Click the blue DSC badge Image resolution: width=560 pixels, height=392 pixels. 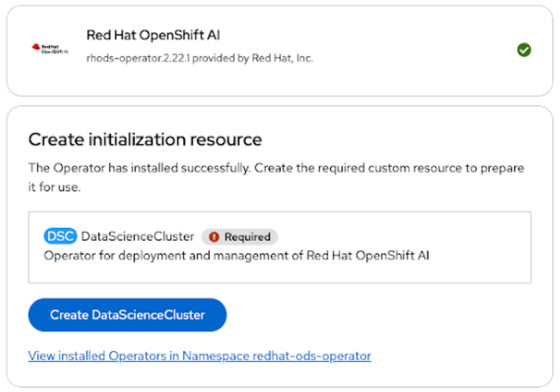pyautogui.click(x=60, y=236)
